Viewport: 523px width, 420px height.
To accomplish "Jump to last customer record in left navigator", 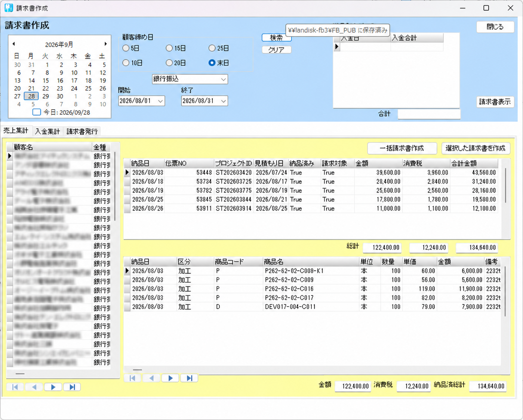I will pos(72,387).
